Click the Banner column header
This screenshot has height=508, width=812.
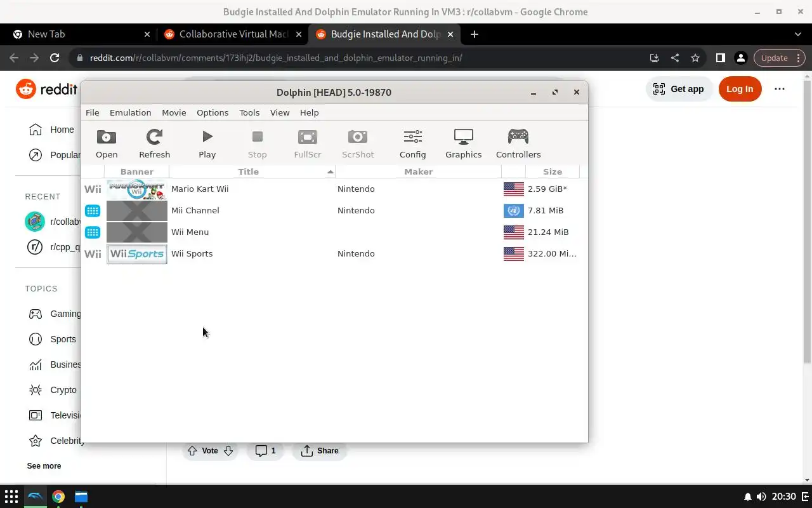[136, 171]
